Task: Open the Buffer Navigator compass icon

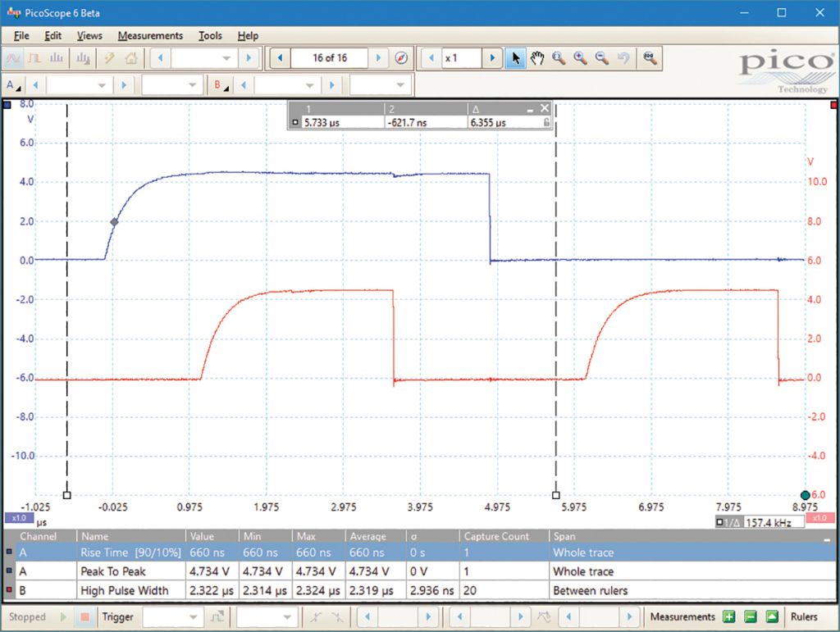Action: point(401,58)
